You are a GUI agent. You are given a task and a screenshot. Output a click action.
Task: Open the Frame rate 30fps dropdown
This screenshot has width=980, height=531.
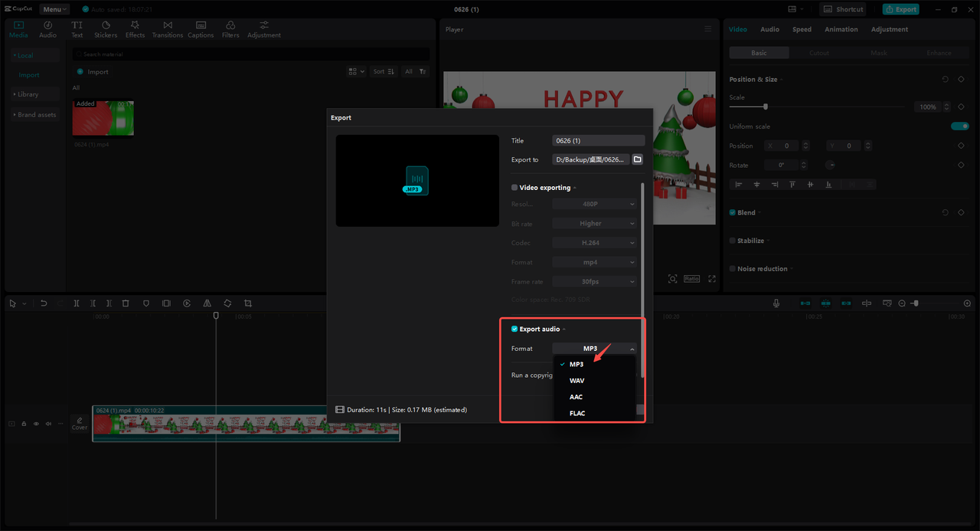594,281
